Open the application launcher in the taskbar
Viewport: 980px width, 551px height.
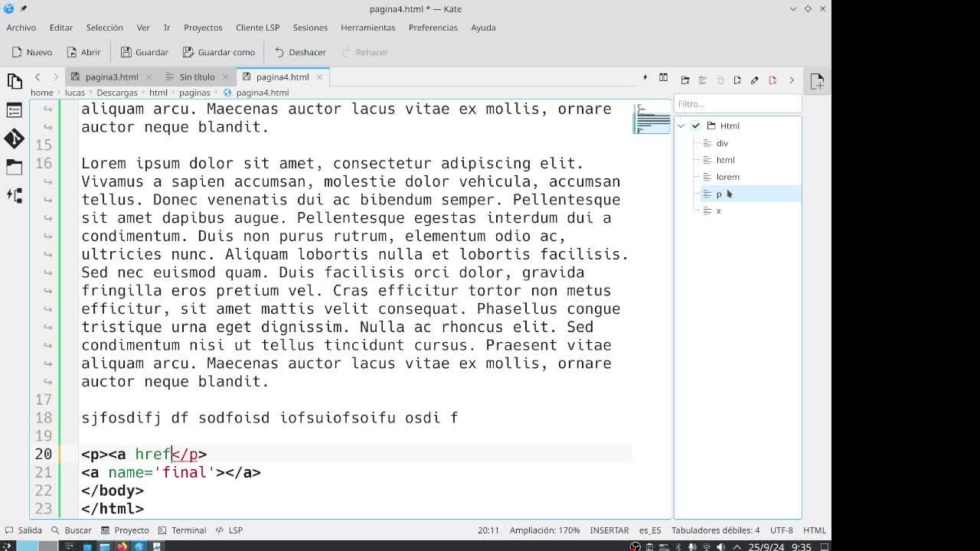(8, 546)
